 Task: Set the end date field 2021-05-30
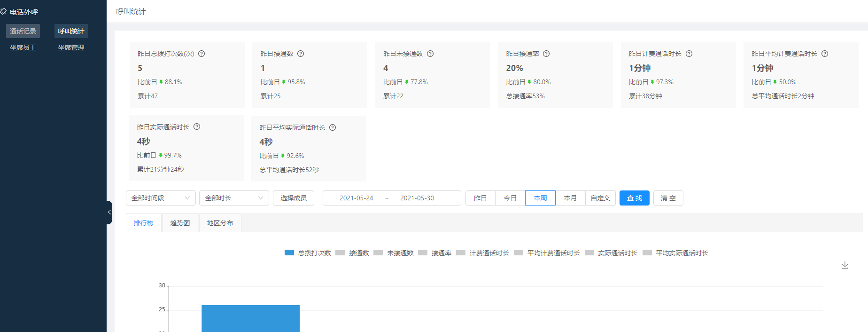(x=417, y=198)
